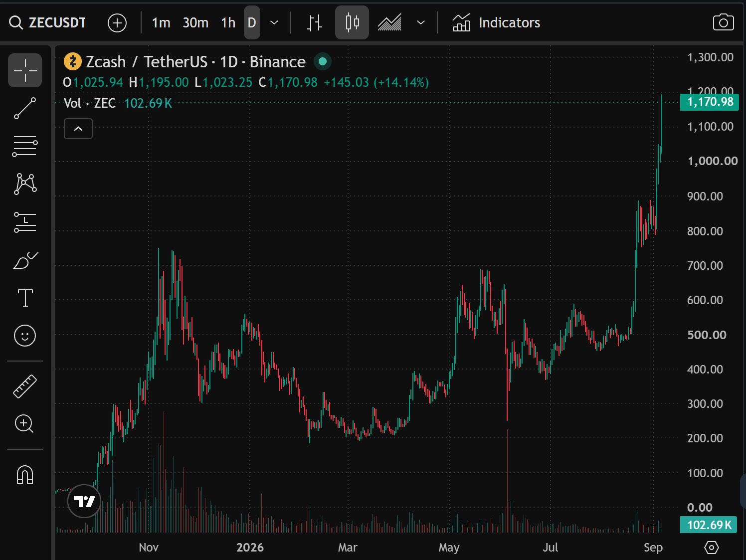Viewport: 746px width, 560px height.
Task: Open chart settings gear icon
Action: pos(711,548)
